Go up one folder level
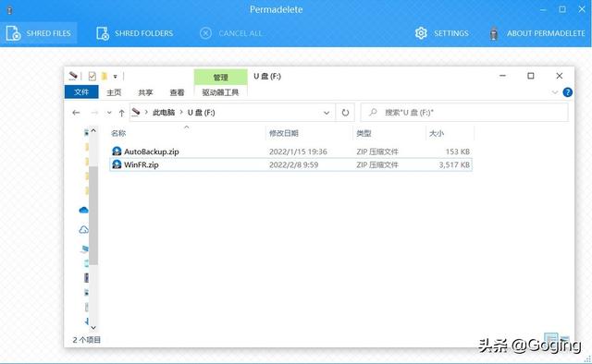This screenshot has height=364, width=592. point(121,113)
